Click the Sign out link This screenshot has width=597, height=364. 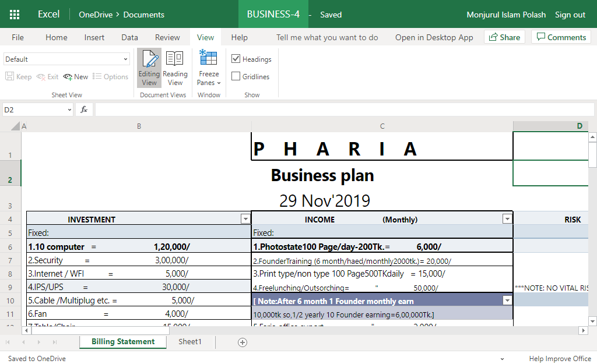coord(570,15)
